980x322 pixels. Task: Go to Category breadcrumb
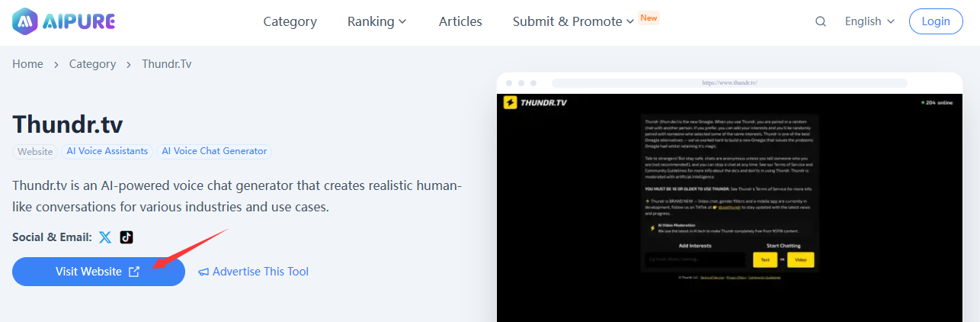pos(92,64)
